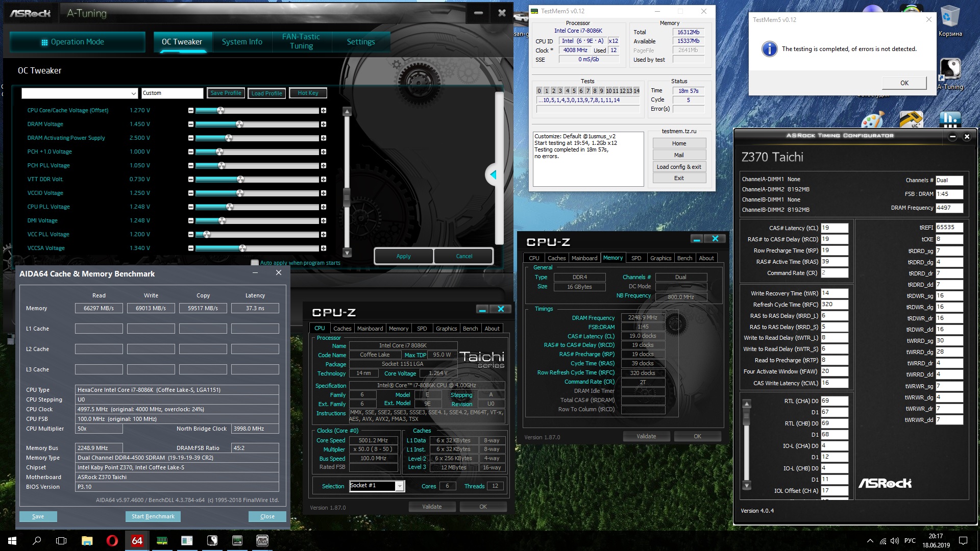Screen dimensions: 980x551
Task: Open the SPD tab in CPU-Z Memory window
Action: (x=636, y=258)
